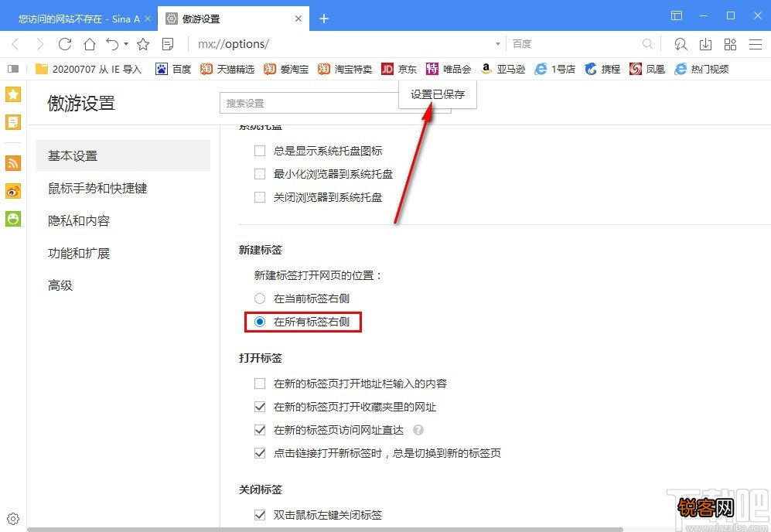
Task: Enable 关闭浏览器到系统托盘 checkbox
Action: pos(260,198)
